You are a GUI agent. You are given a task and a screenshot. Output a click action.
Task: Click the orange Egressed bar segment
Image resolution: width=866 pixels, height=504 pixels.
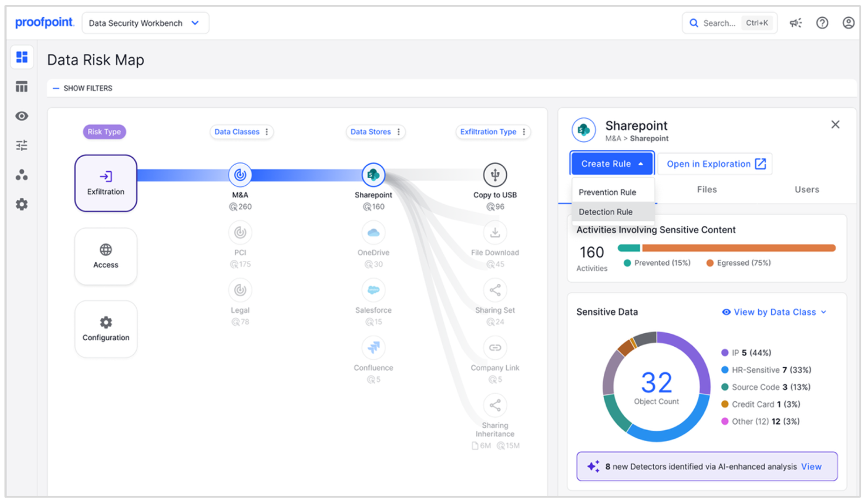[x=738, y=248]
